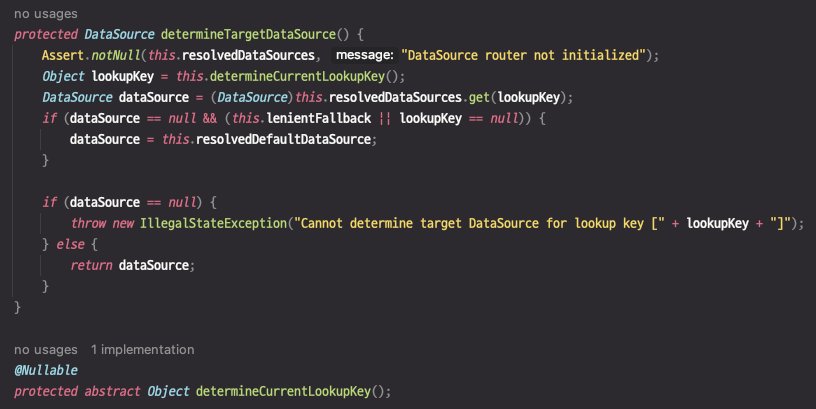The image size is (816, 409).
Task: Click Object return type of abstract method
Action: click(168, 391)
